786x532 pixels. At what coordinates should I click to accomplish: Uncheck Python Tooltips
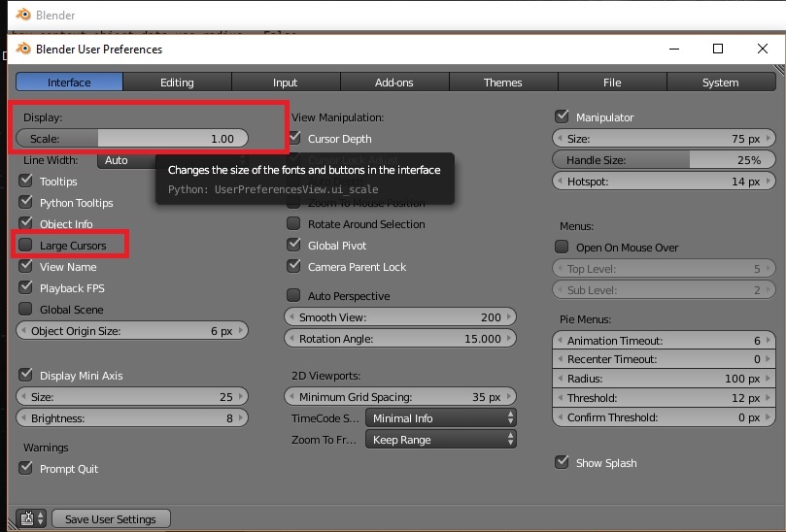coord(25,202)
